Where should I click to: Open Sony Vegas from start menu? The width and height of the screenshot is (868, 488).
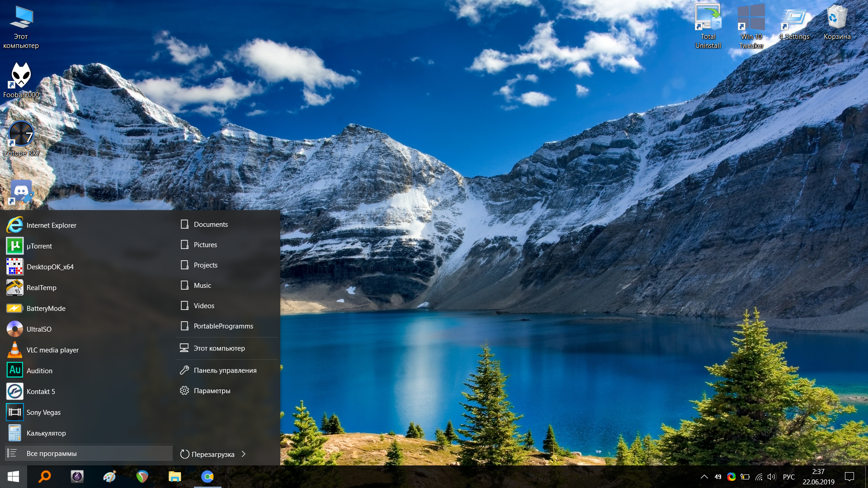[x=43, y=412]
